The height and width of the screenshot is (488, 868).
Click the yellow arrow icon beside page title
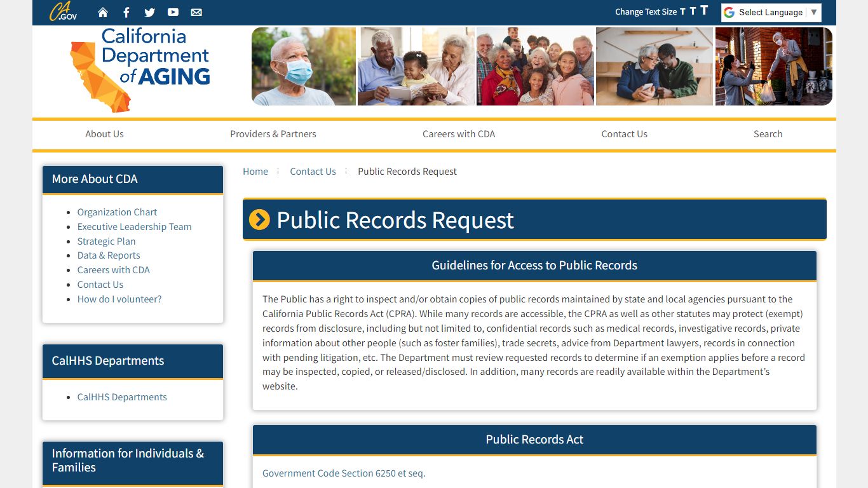click(259, 220)
